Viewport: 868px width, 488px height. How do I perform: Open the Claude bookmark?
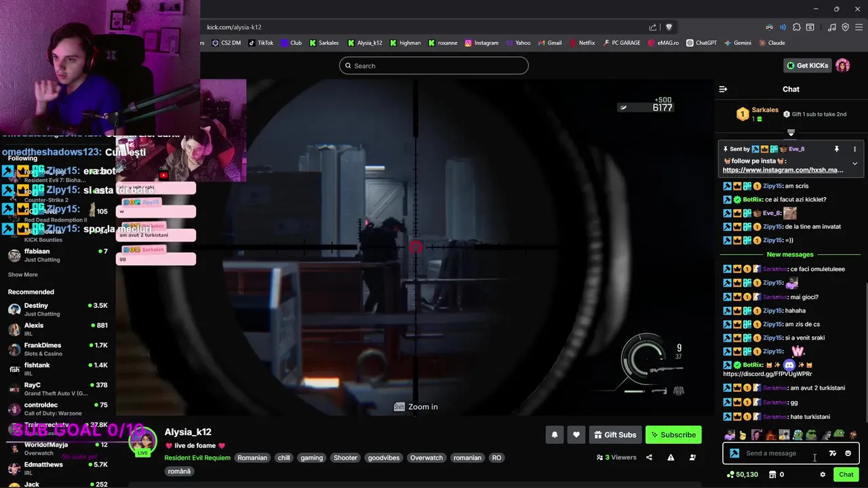(x=772, y=43)
